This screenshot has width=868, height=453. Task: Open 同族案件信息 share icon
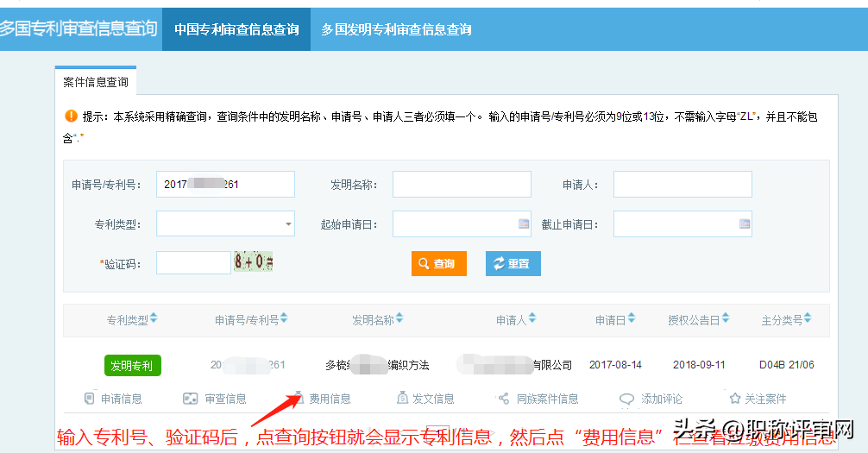pos(504,399)
